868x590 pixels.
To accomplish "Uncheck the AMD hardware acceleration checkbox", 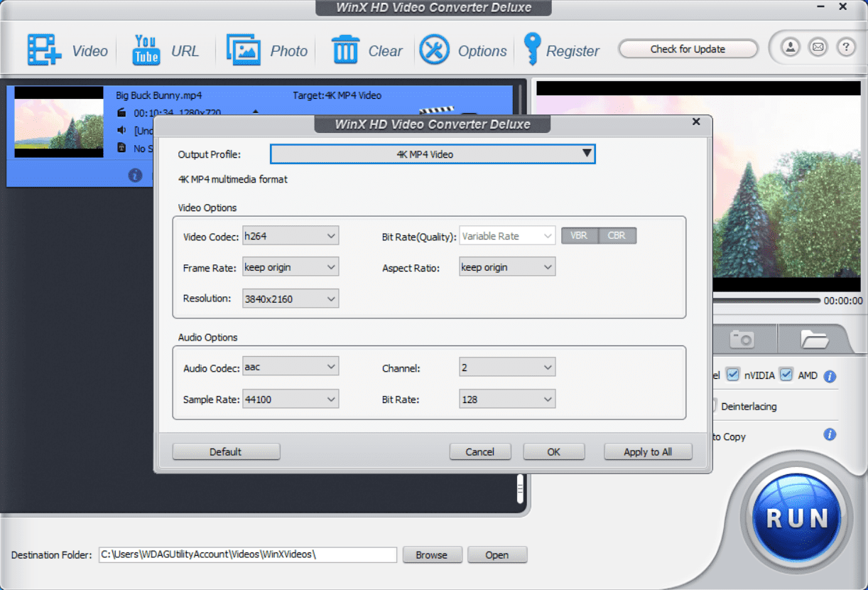I will (x=786, y=375).
